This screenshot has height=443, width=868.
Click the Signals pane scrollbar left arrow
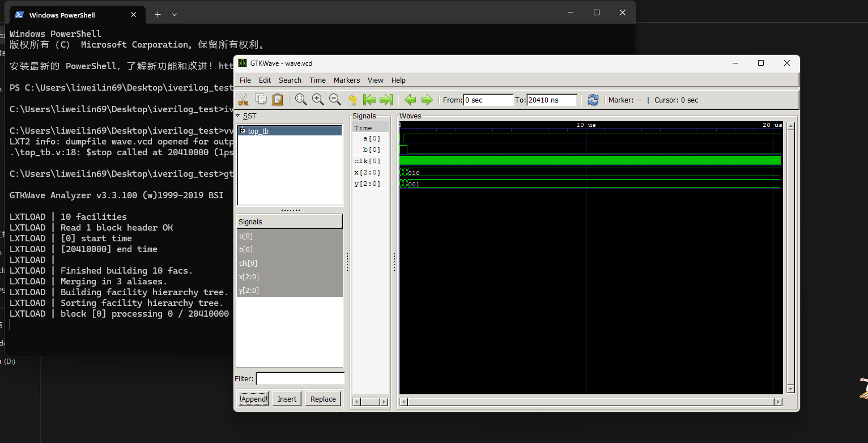[x=356, y=402]
